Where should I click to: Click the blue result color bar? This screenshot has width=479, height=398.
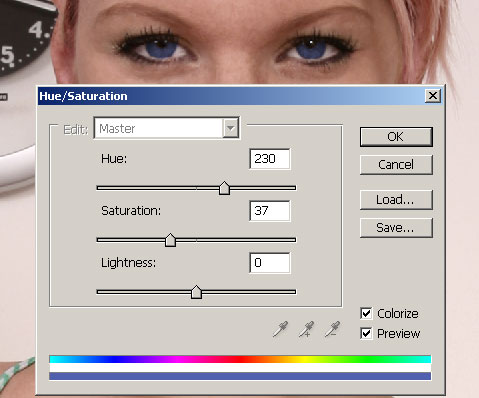pyautogui.click(x=240, y=376)
